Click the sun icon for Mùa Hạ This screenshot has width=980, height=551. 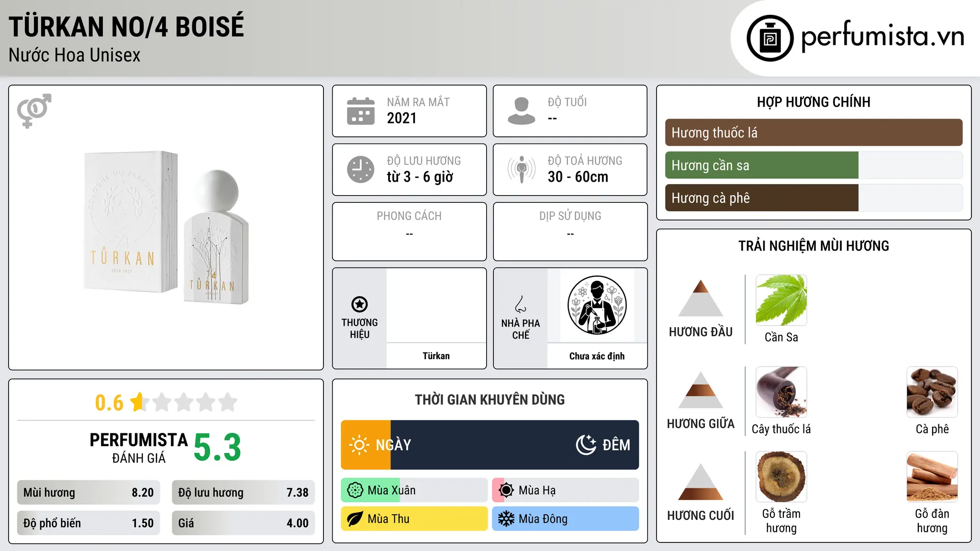click(506, 490)
